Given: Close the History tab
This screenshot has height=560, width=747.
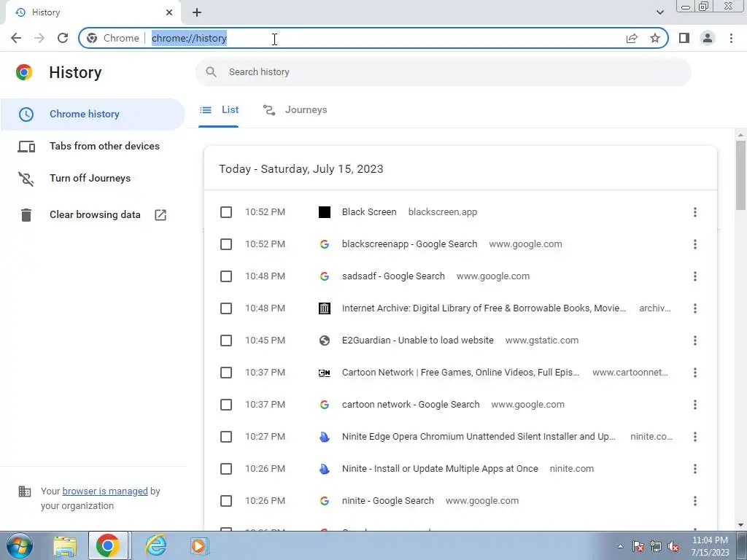Looking at the screenshot, I should (x=169, y=12).
